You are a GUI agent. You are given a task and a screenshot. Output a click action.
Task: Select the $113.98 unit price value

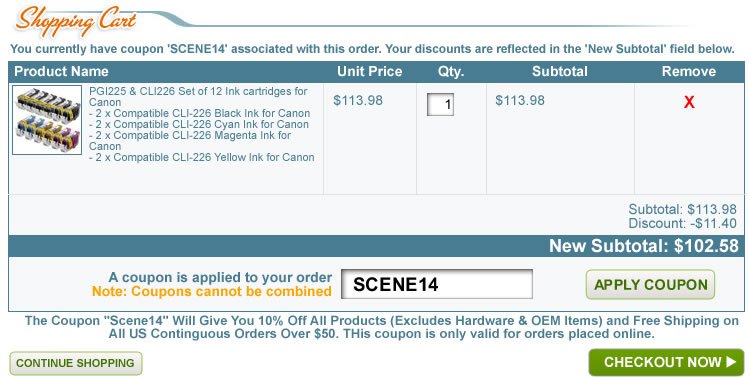click(358, 100)
